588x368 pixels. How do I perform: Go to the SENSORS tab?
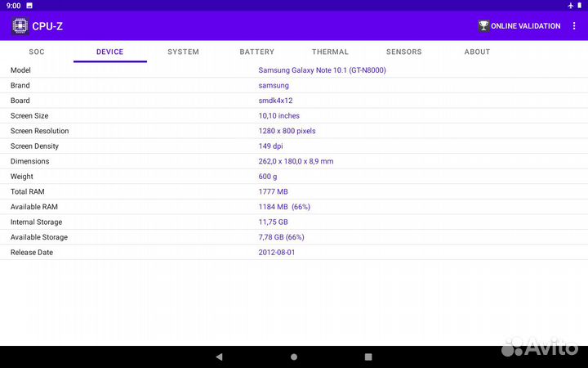point(404,52)
